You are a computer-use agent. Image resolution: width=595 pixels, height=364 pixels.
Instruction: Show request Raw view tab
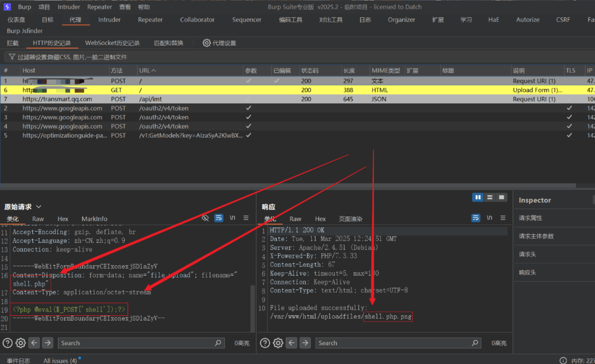[x=38, y=219]
